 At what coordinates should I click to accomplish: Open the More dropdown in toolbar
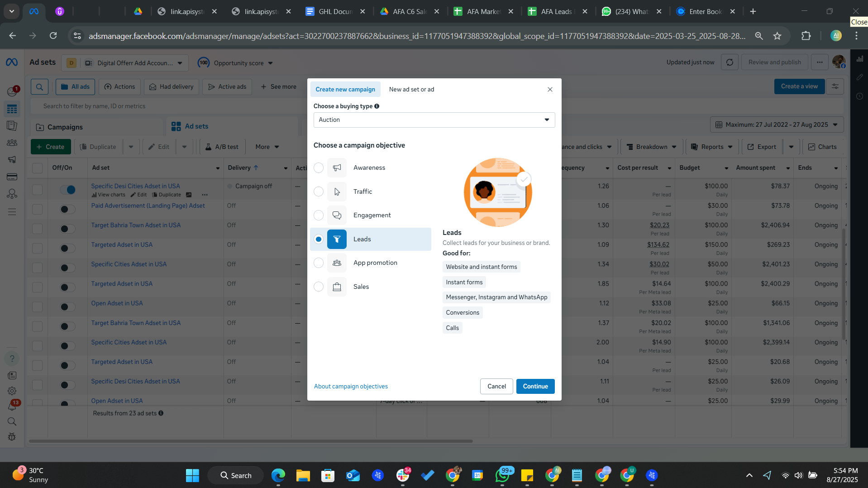click(x=267, y=147)
